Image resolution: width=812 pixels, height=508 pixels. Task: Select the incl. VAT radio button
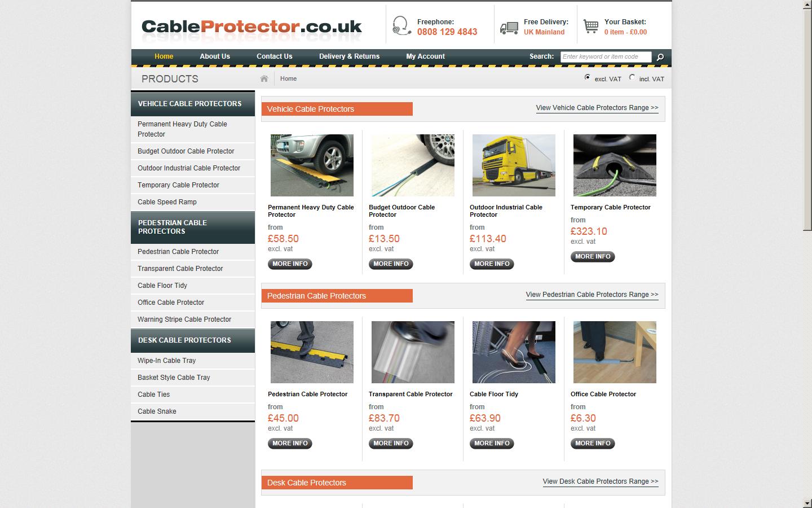click(x=632, y=77)
